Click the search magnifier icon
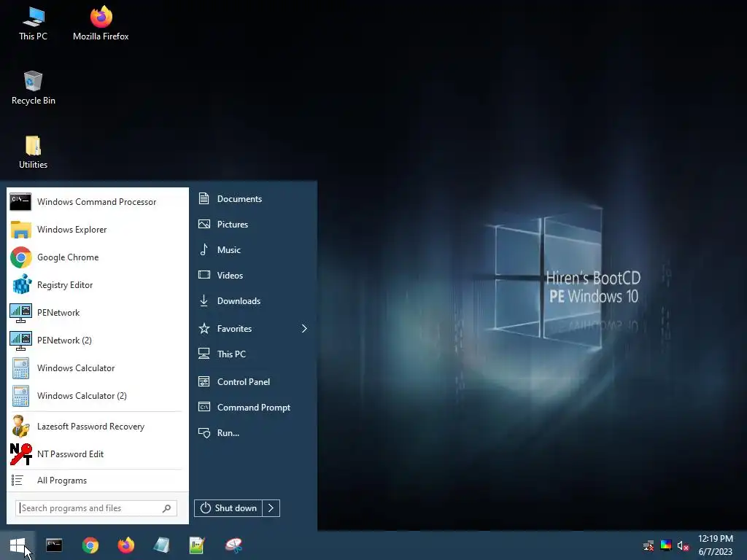The height and width of the screenshot is (560, 747). 166,508
